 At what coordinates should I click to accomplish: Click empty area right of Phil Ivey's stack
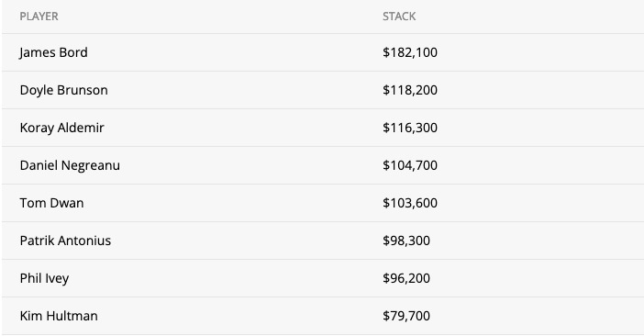537,278
